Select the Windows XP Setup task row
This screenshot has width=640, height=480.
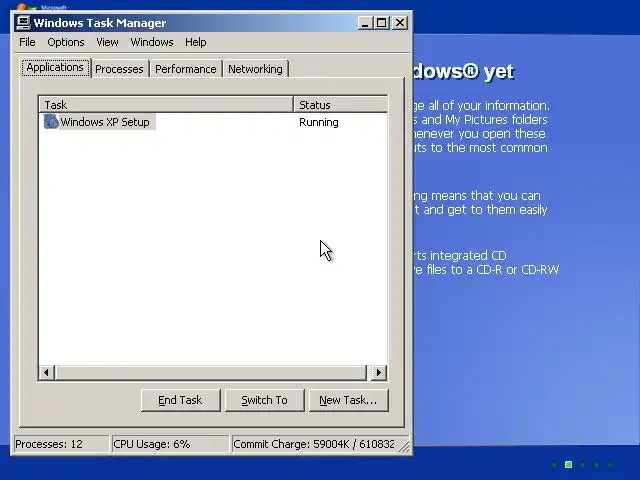pos(213,122)
